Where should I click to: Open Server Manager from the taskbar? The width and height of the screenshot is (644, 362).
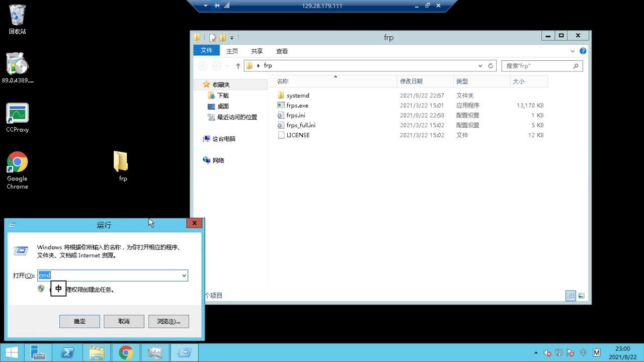tap(38, 352)
